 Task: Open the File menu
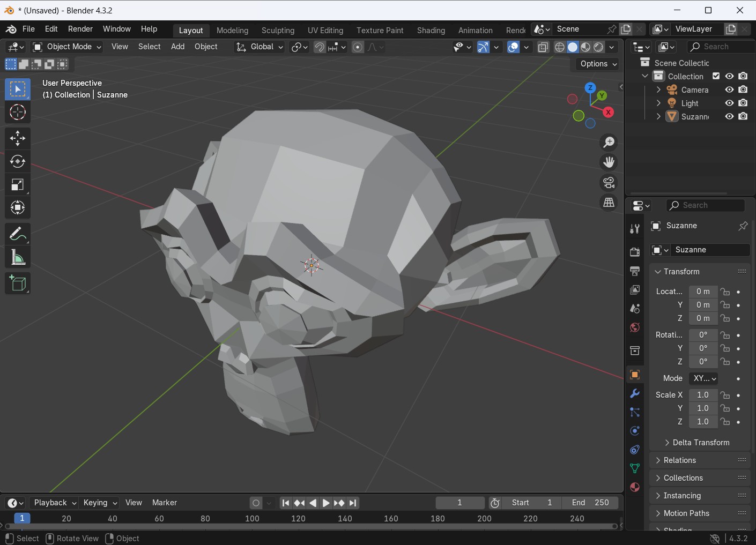[28, 29]
